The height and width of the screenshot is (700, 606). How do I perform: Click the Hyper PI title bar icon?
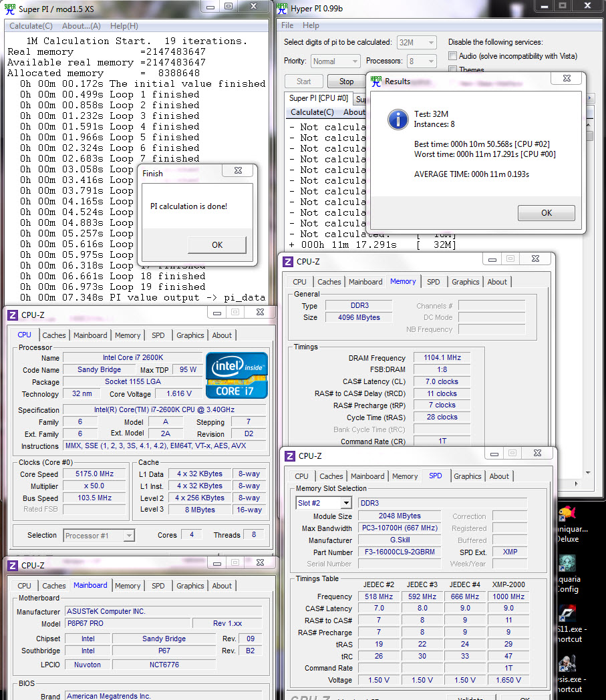(282, 9)
